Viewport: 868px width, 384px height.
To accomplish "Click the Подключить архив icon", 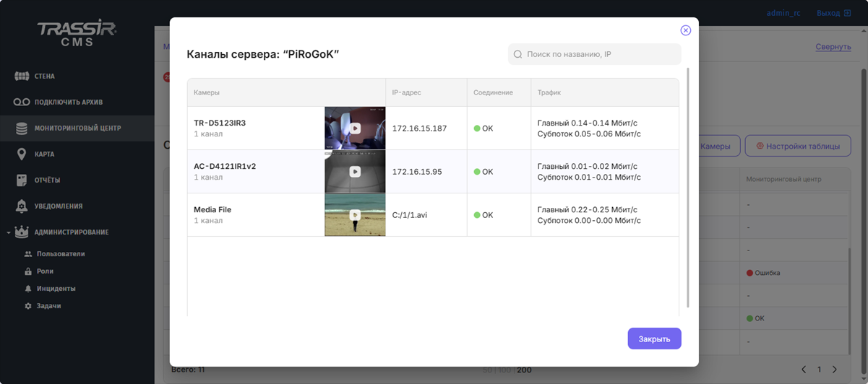I will click(x=22, y=102).
